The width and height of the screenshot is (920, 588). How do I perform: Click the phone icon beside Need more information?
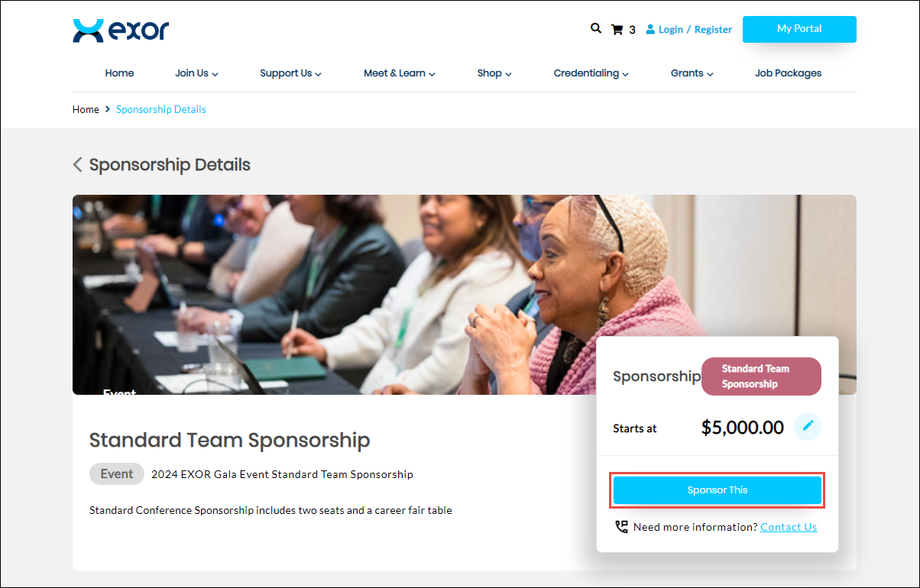pos(621,527)
